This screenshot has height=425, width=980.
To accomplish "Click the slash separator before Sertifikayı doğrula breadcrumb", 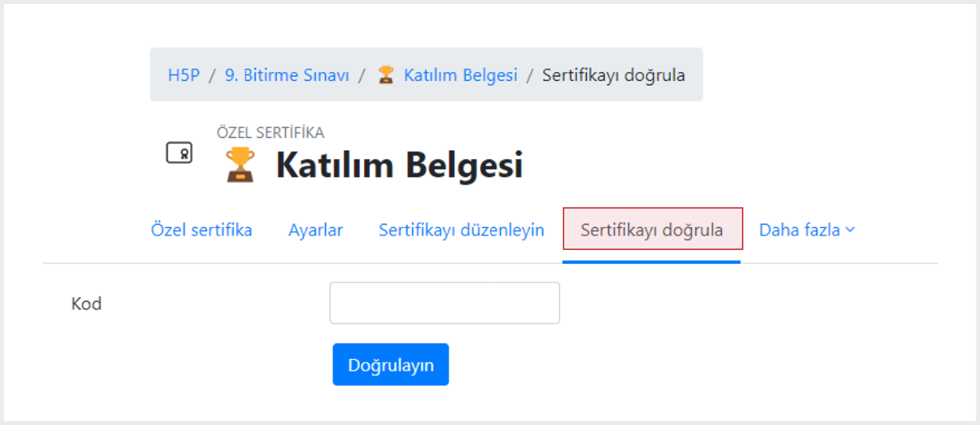I will [530, 76].
